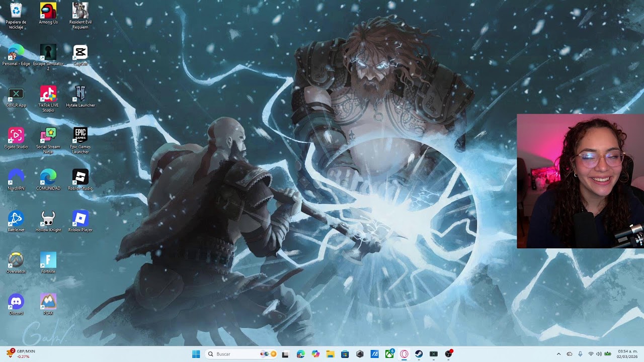The height and width of the screenshot is (362, 644).
Task: Select the Overwatch desktop shortcut
Action: tap(16, 263)
